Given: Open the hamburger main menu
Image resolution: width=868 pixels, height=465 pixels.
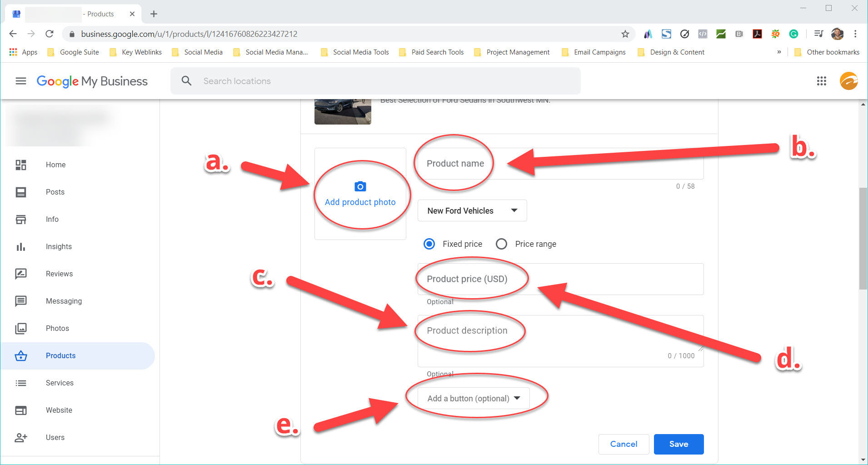Looking at the screenshot, I should 21,81.
